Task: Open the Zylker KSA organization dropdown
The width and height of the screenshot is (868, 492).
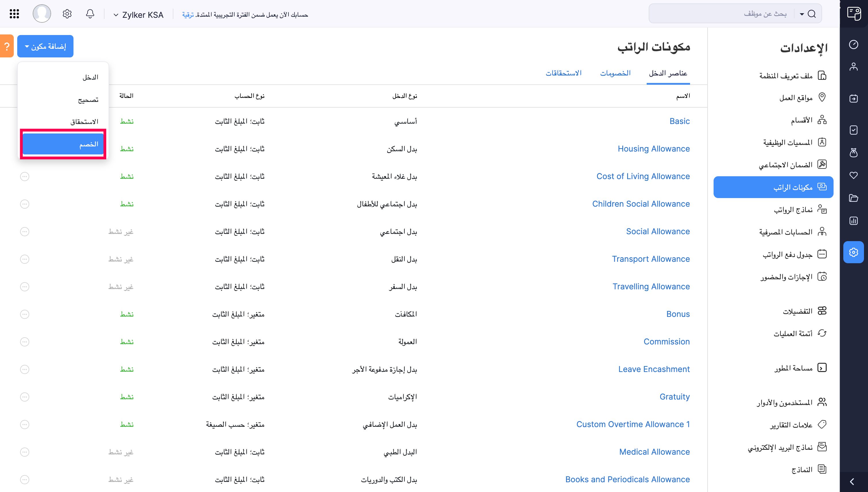Action: pyautogui.click(x=139, y=15)
